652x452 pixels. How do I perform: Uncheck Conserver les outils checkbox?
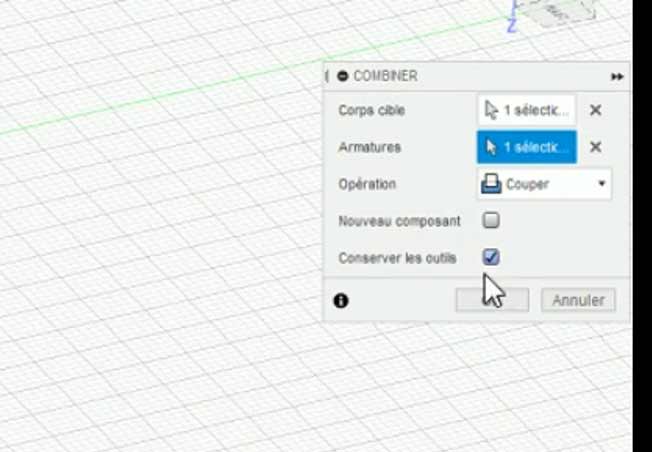[x=491, y=257]
